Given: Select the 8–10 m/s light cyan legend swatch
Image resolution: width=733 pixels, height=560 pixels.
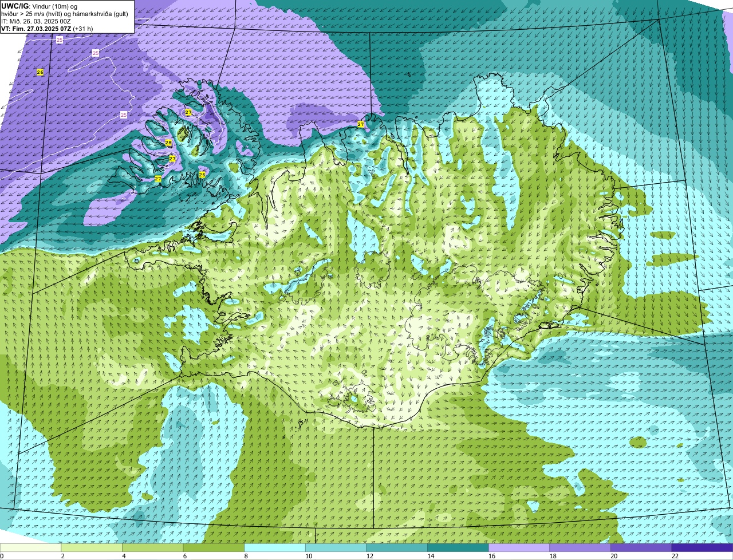Looking at the screenshot, I should point(275,547).
